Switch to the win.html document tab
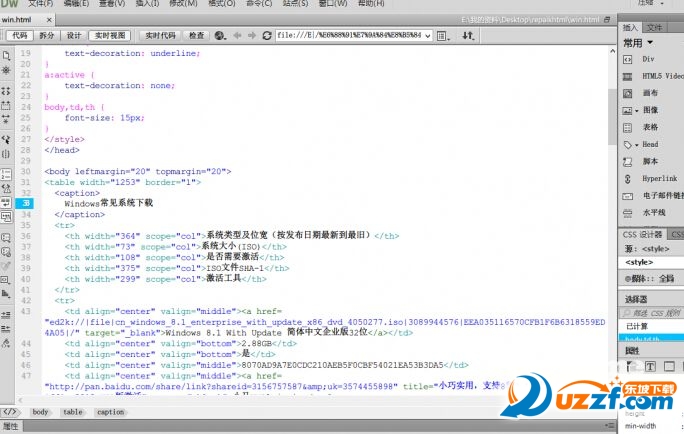Screen dimensions: 684x434 click(x=17, y=20)
